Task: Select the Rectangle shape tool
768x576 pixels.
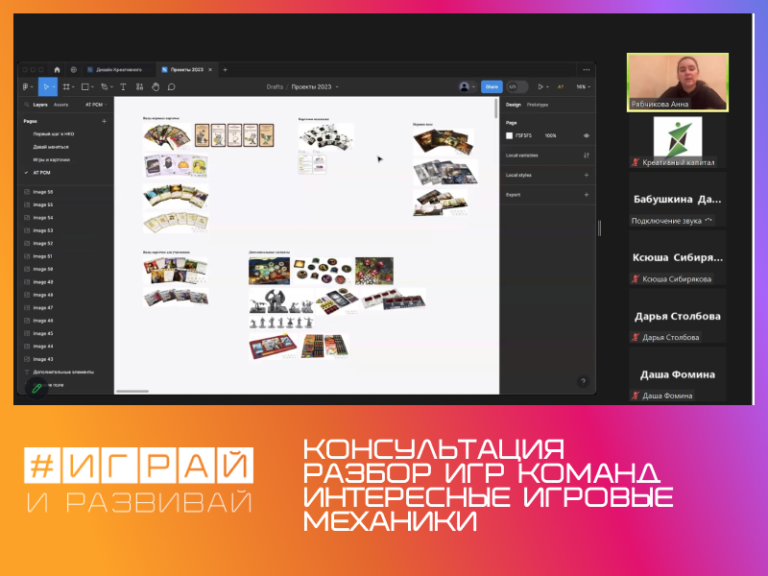Action: [85, 87]
